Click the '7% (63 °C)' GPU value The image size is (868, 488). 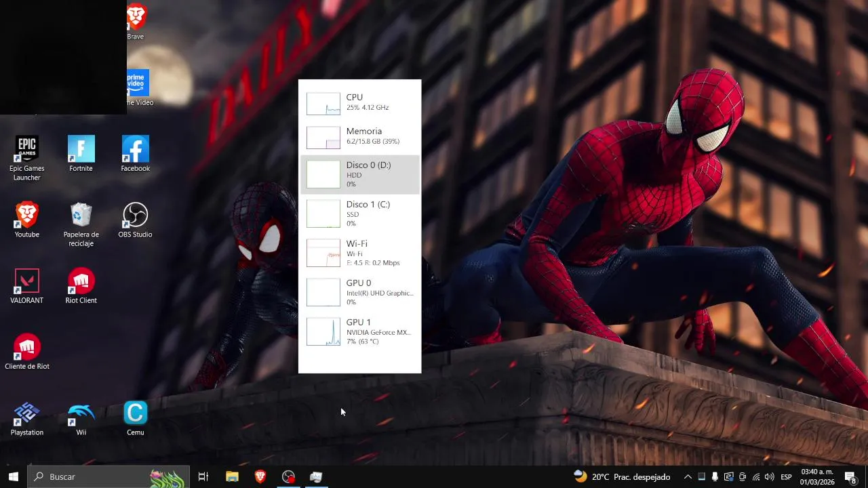[x=362, y=342]
